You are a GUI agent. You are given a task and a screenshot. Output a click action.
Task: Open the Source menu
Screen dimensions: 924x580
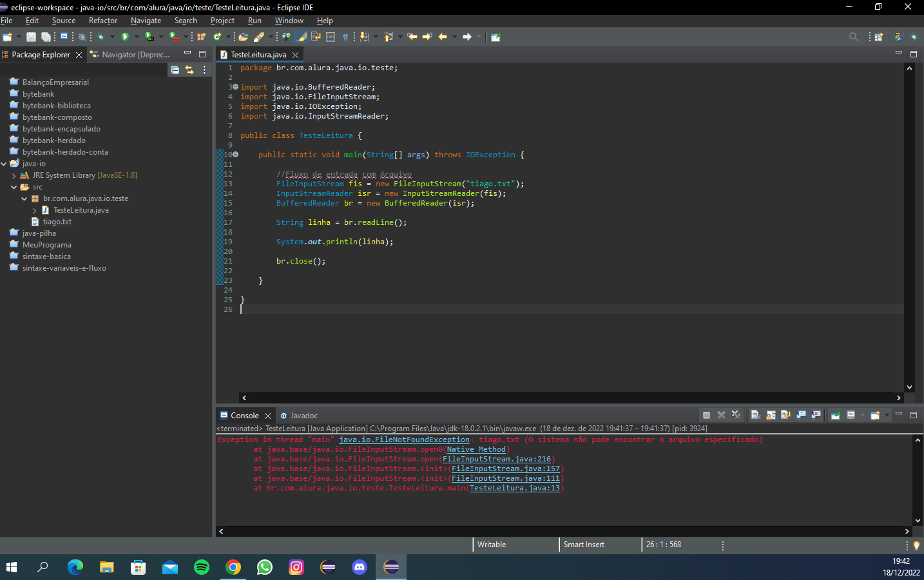tap(64, 21)
